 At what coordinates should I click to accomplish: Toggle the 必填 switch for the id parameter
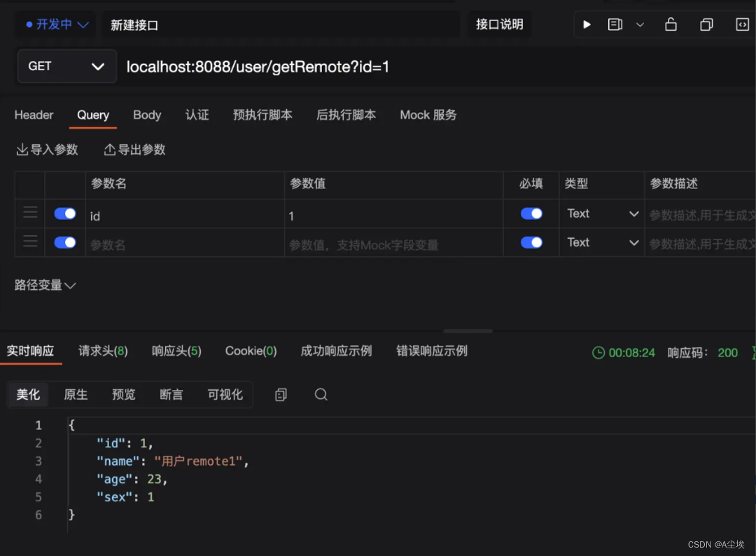click(531, 214)
